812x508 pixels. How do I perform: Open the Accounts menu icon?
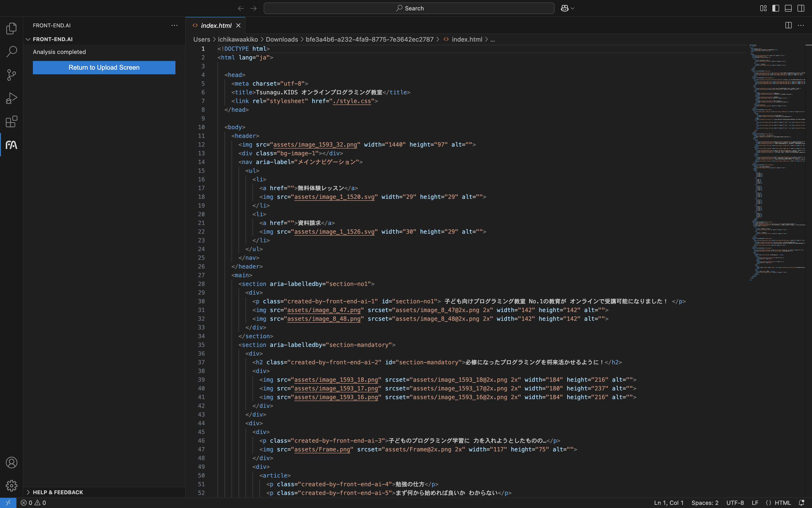click(x=11, y=463)
